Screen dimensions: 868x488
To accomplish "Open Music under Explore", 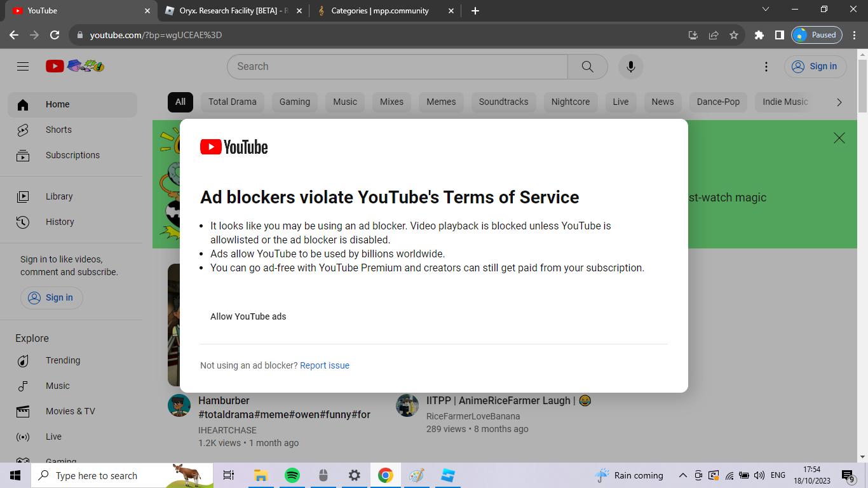I will pyautogui.click(x=72, y=386).
